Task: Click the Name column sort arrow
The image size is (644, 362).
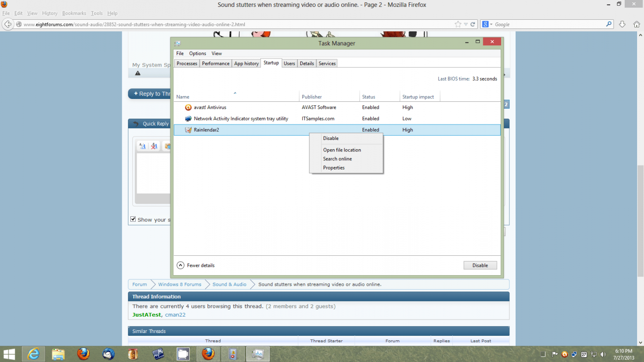Action: [x=235, y=93]
